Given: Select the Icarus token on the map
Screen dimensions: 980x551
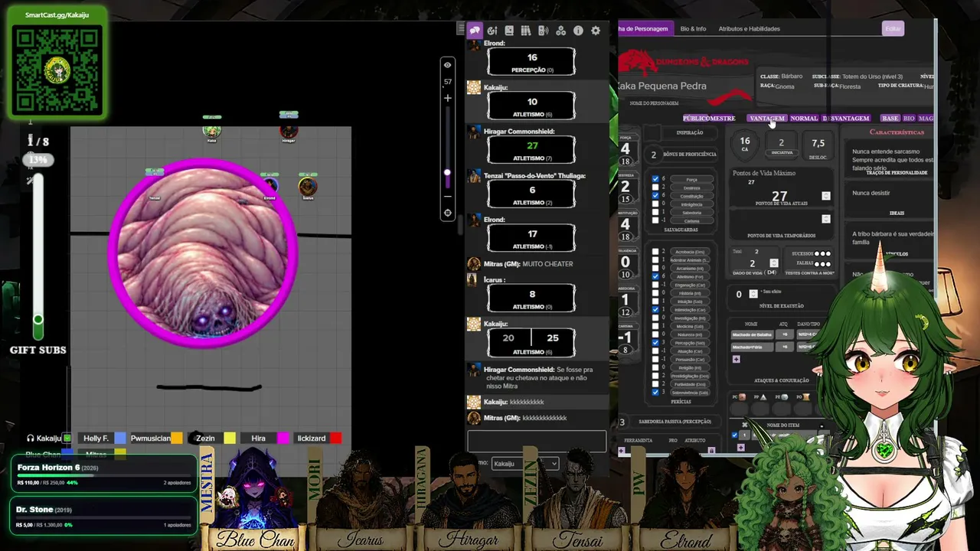Looking at the screenshot, I should click(308, 187).
